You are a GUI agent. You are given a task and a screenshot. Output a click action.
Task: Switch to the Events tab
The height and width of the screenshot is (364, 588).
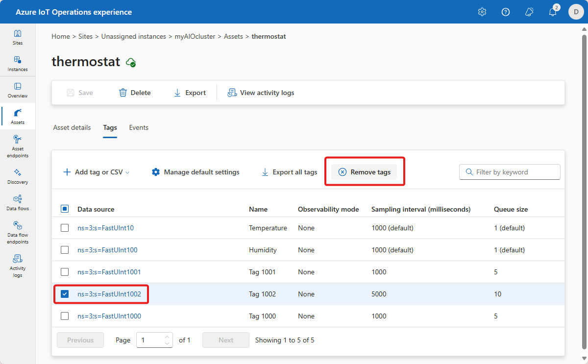[x=139, y=127]
